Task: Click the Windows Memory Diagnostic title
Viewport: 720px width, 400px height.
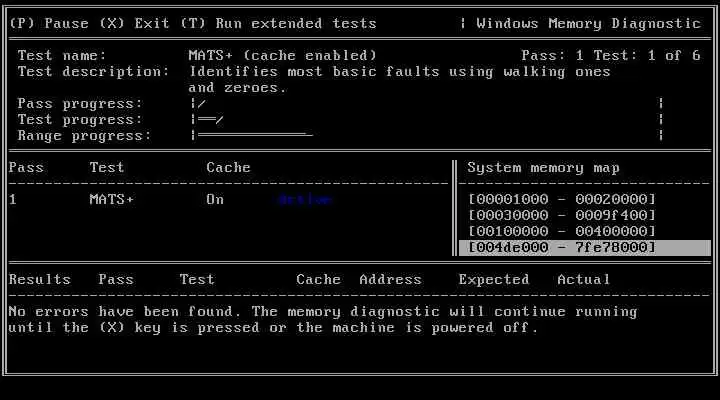Action: coord(588,23)
